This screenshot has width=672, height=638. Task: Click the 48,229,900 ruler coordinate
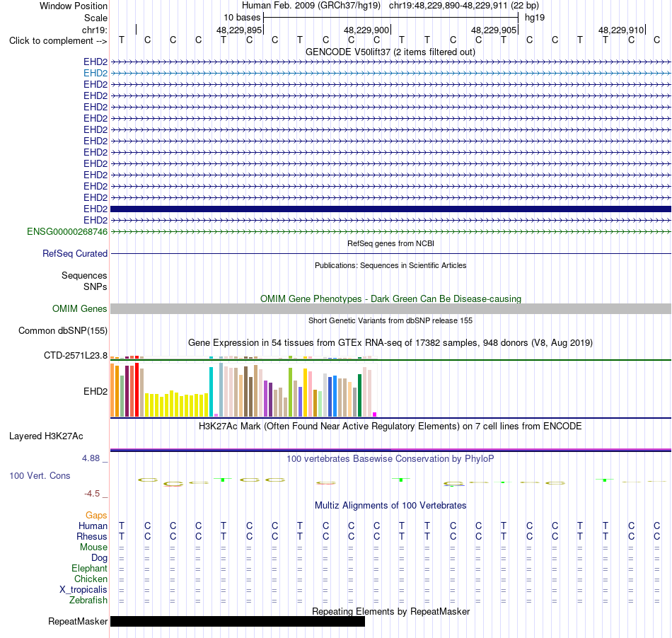[366, 30]
